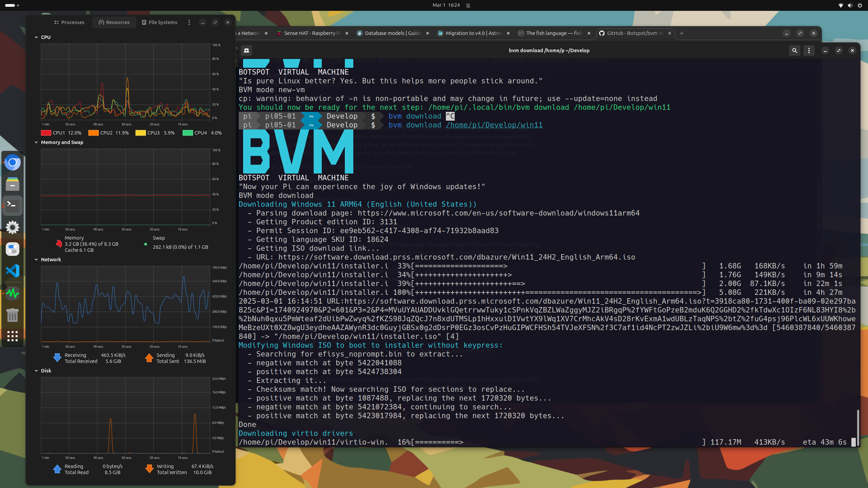Viewport: 868px width, 488px height.
Task: Click the volume icon in top bar
Action: coord(850,5)
